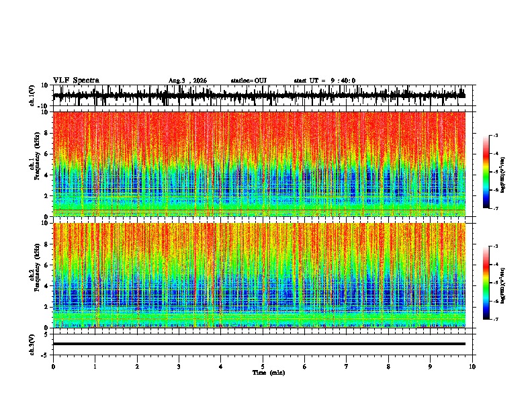Click time axis tick label "10"
The height and width of the screenshot is (411, 532).
point(472,367)
